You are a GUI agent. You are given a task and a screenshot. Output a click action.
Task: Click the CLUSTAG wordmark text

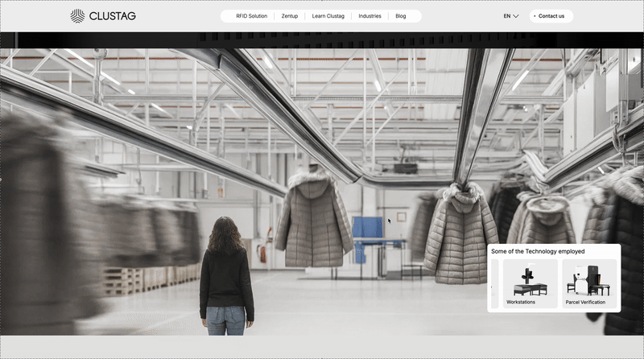113,16
